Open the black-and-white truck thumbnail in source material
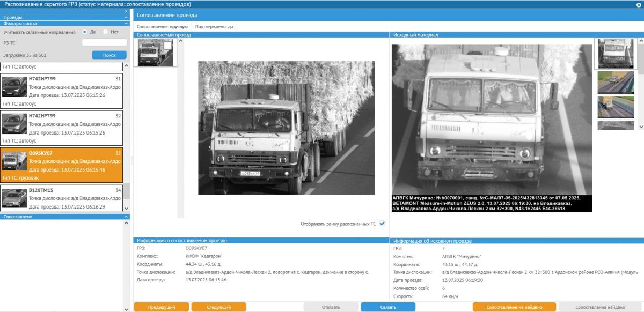The width and height of the screenshot is (644, 312). coord(616,54)
